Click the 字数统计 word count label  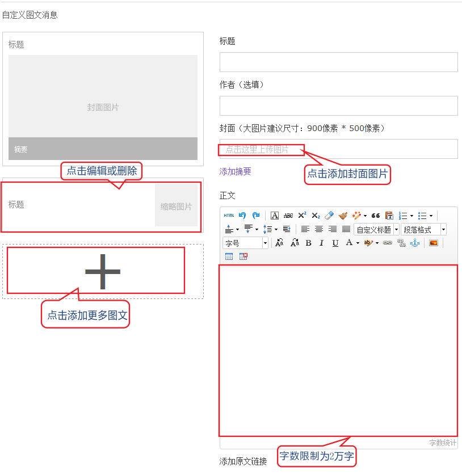(x=443, y=443)
